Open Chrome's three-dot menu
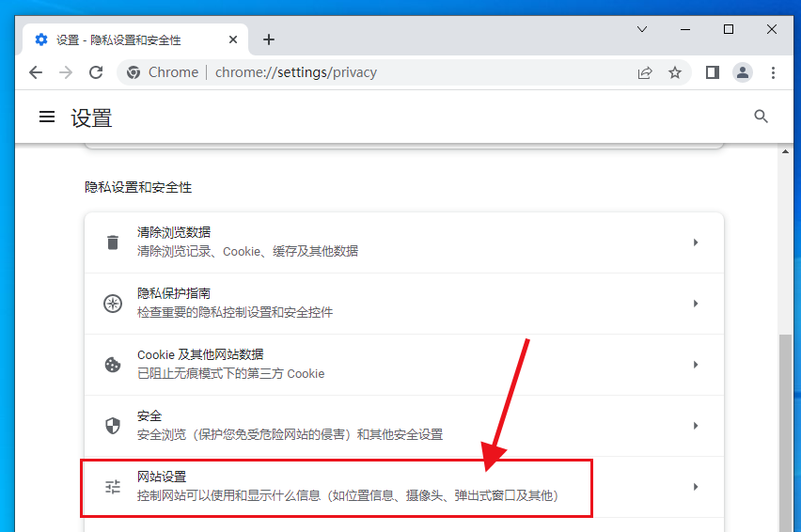This screenshot has width=801, height=532. coord(773,72)
